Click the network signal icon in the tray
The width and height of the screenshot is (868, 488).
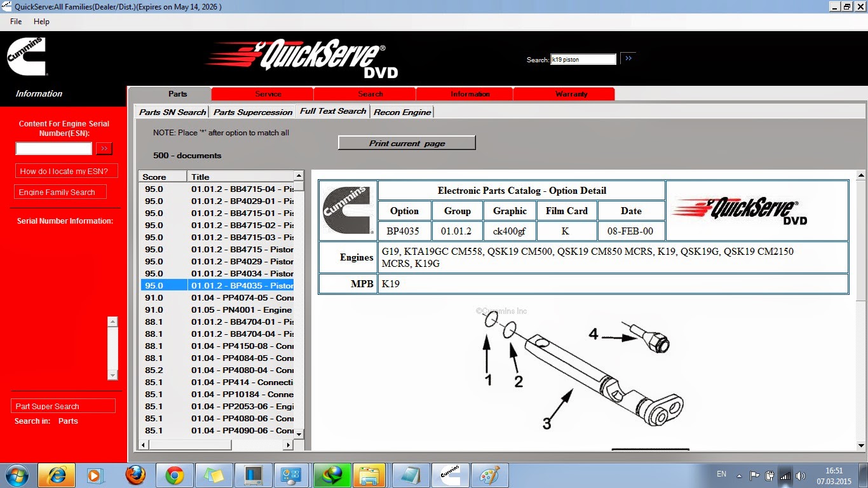(785, 475)
